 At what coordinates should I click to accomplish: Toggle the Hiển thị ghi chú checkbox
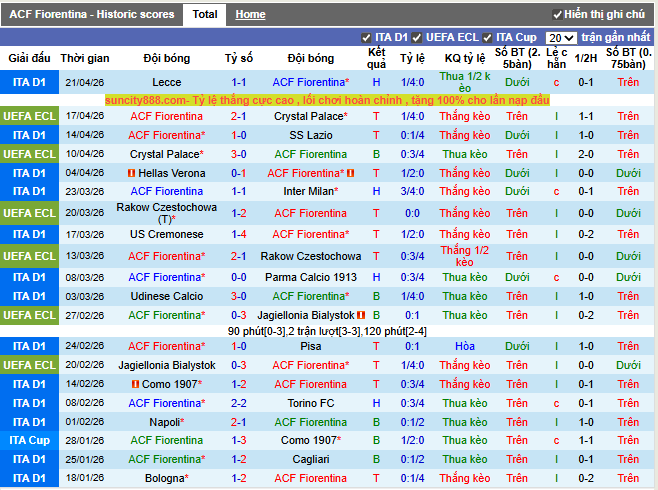pos(557,15)
